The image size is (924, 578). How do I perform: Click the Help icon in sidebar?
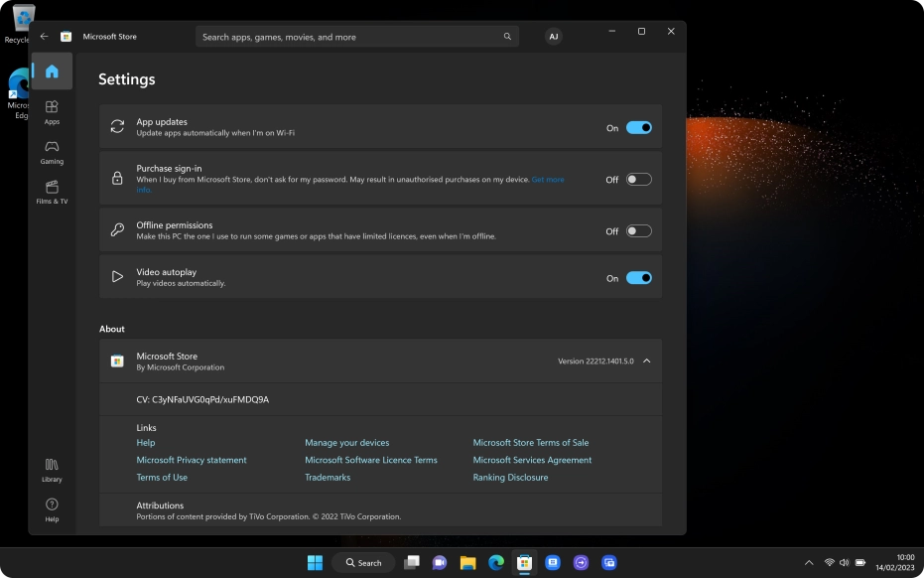(52, 509)
